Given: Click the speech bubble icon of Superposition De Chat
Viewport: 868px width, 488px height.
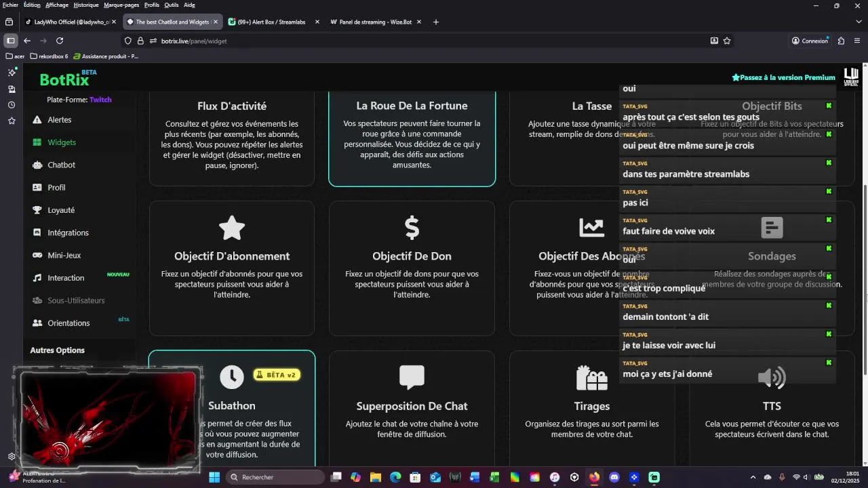Looking at the screenshot, I should tap(412, 378).
